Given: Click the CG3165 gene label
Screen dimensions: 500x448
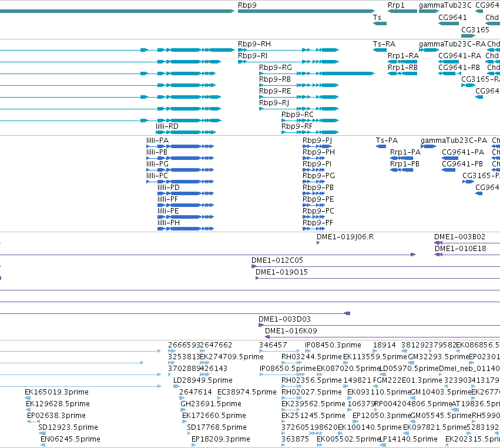Looking at the screenshot, I should [475, 29].
